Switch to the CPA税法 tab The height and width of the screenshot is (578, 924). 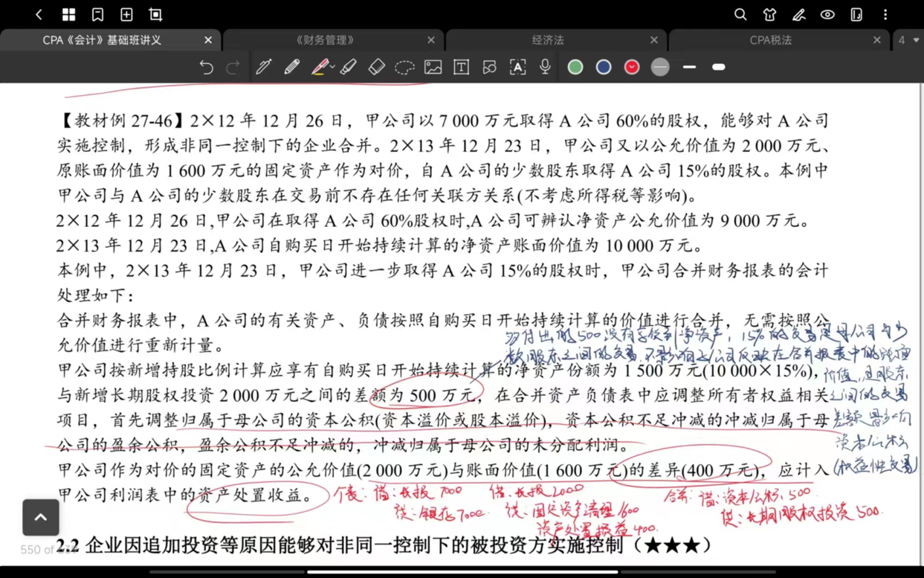tap(770, 40)
